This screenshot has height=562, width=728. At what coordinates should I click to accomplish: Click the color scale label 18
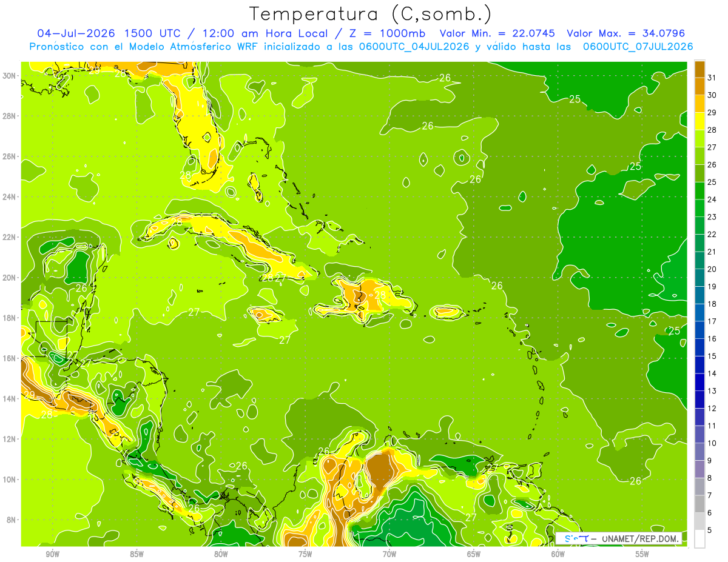click(x=712, y=304)
